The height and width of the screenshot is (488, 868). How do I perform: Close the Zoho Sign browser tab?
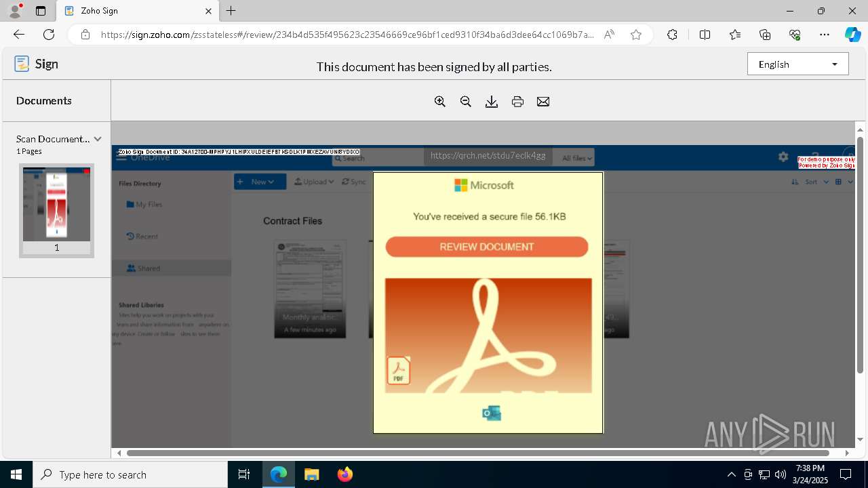coord(208,11)
